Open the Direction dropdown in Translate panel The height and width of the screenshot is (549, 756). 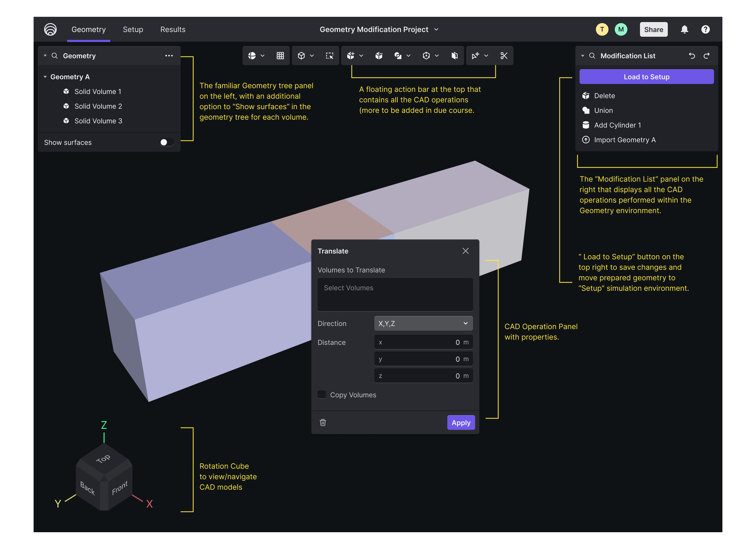pos(423,323)
